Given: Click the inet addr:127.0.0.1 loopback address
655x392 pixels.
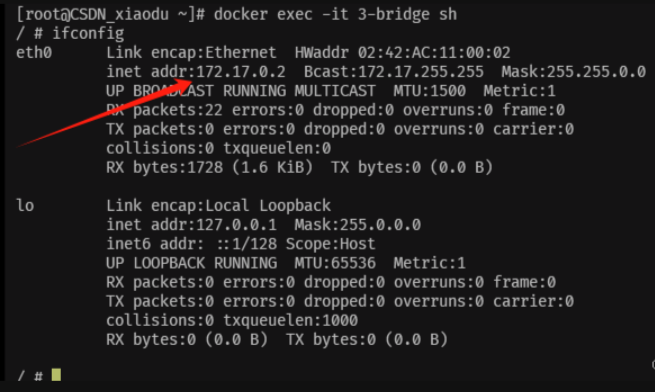Looking at the screenshot, I should (191, 225).
